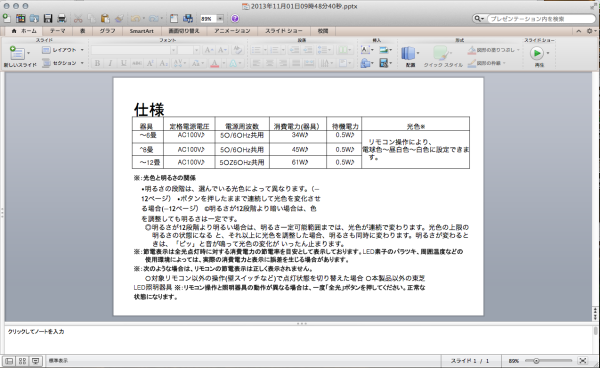This screenshot has width=600, height=368.
Task: Click the クイックスタイル quick styles button
Action: click(443, 56)
